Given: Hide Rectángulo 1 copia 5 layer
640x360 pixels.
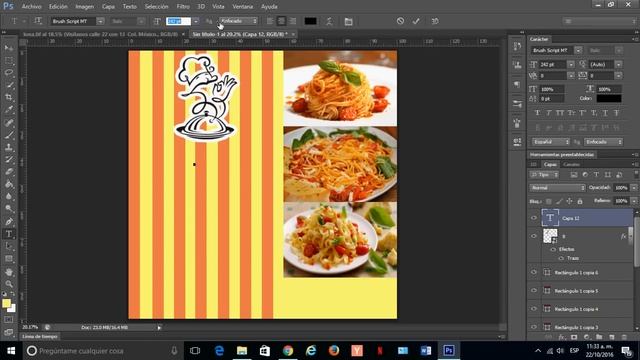Looking at the screenshot, I should click(x=534, y=291).
